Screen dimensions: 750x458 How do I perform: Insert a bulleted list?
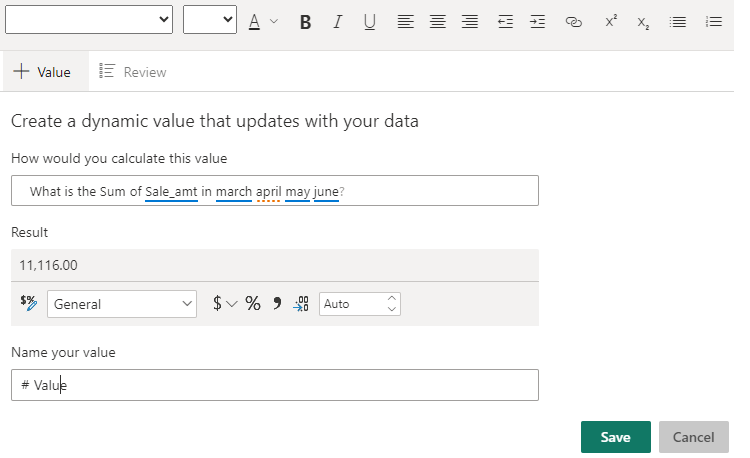coord(678,21)
